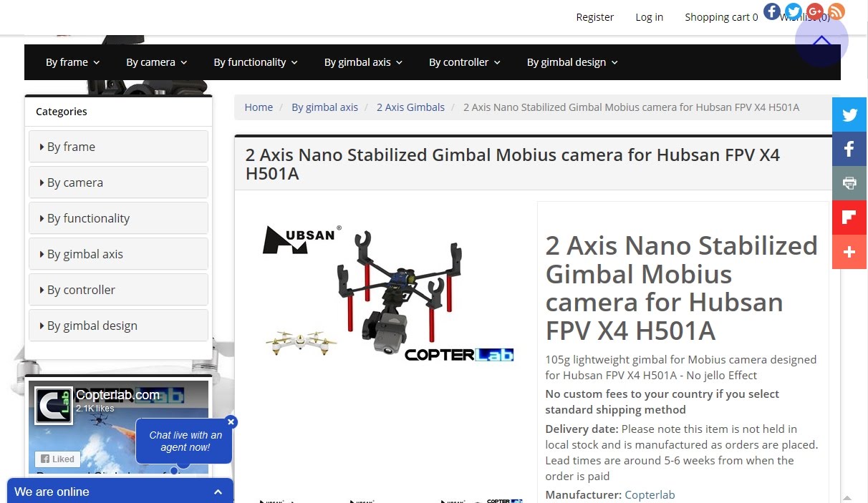Image resolution: width=868 pixels, height=503 pixels.
Task: Open the Copterlab manufacturer link
Action: point(650,494)
